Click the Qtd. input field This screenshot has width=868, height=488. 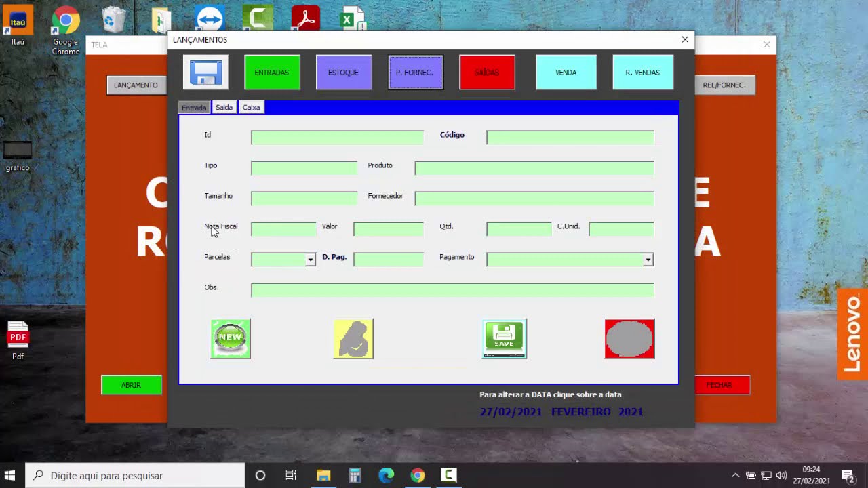(x=519, y=229)
